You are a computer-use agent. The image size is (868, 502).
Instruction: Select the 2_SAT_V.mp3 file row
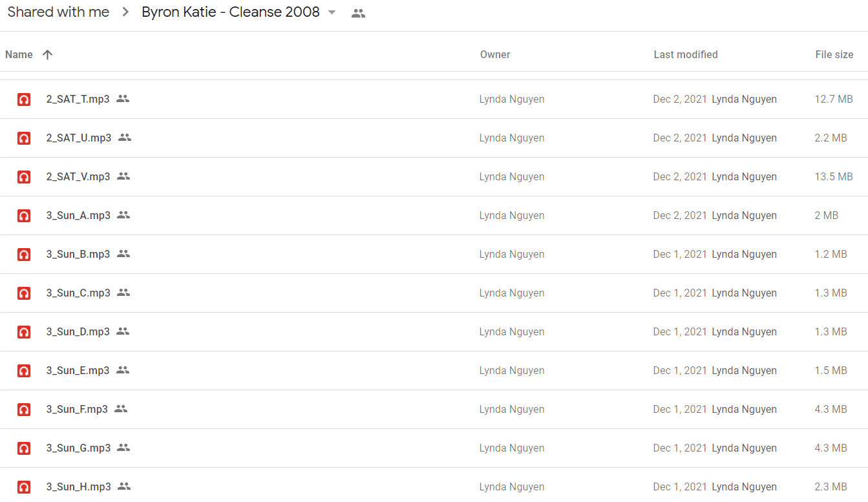[x=434, y=177]
